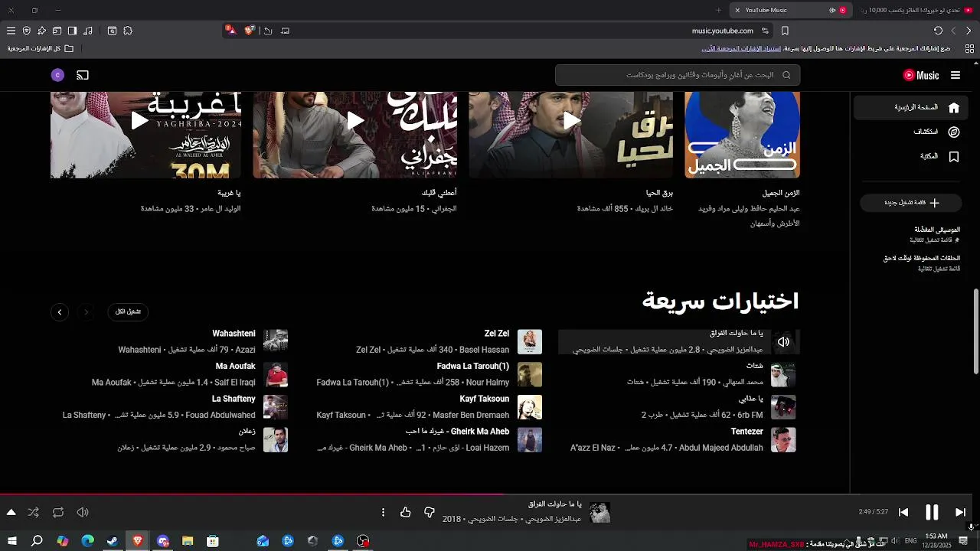This screenshot has width=980, height=551.
Task: Click the Fadwa La Tarouh(1) song thumbnail
Action: pyautogui.click(x=530, y=374)
